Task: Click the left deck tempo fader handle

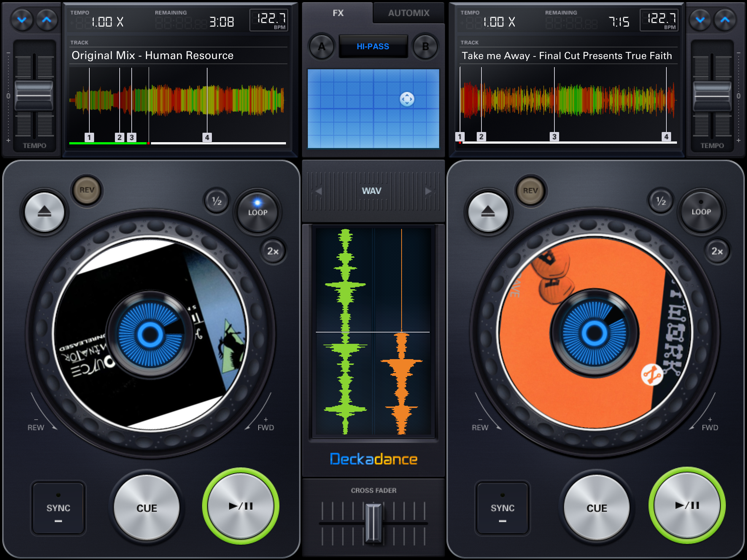Action: 34,96
